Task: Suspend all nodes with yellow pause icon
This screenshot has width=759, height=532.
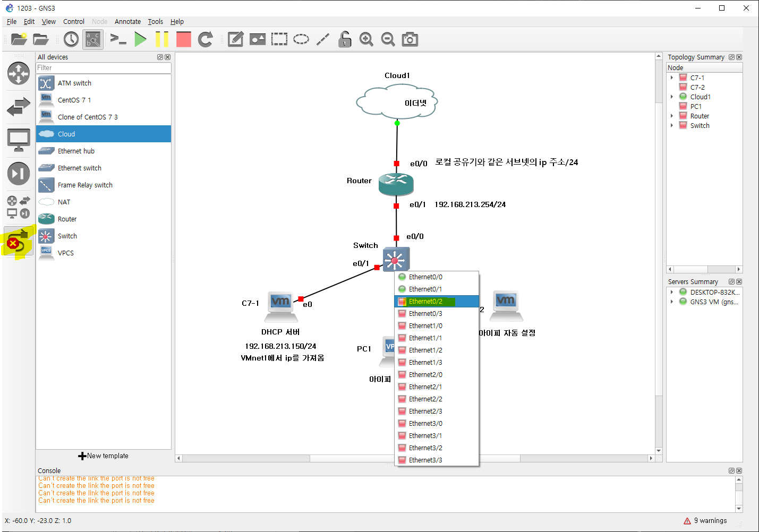Action: point(162,39)
